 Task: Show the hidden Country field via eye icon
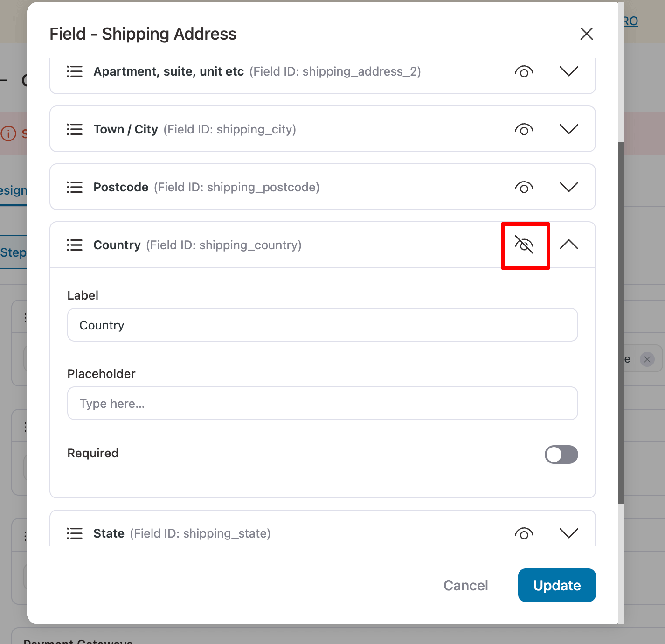[x=524, y=245]
